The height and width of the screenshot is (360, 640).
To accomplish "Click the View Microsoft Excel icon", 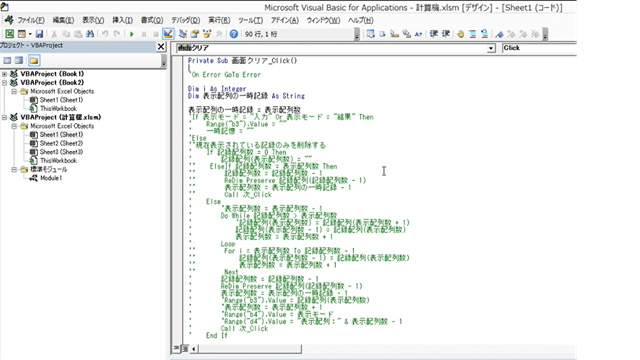I will [x=9, y=34].
